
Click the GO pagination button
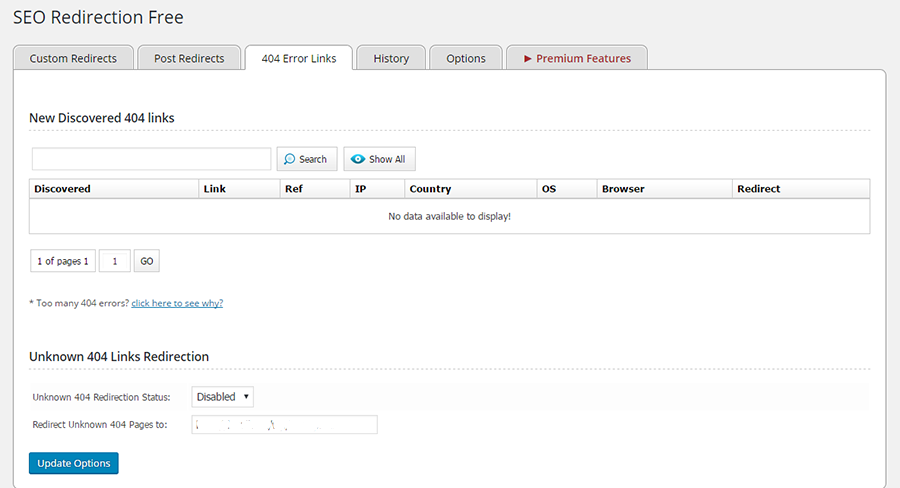click(x=146, y=261)
